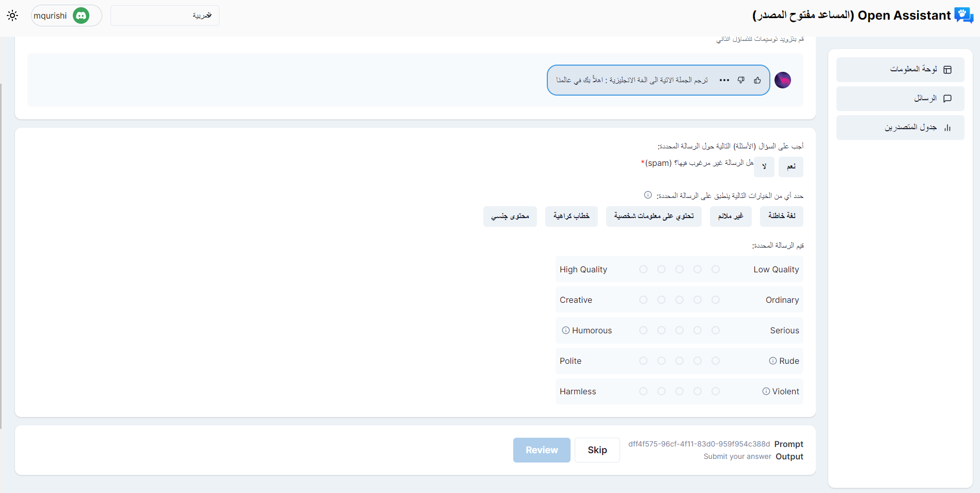Toggle the محتوى جنسي label
The height and width of the screenshot is (493, 980).
pos(510,216)
